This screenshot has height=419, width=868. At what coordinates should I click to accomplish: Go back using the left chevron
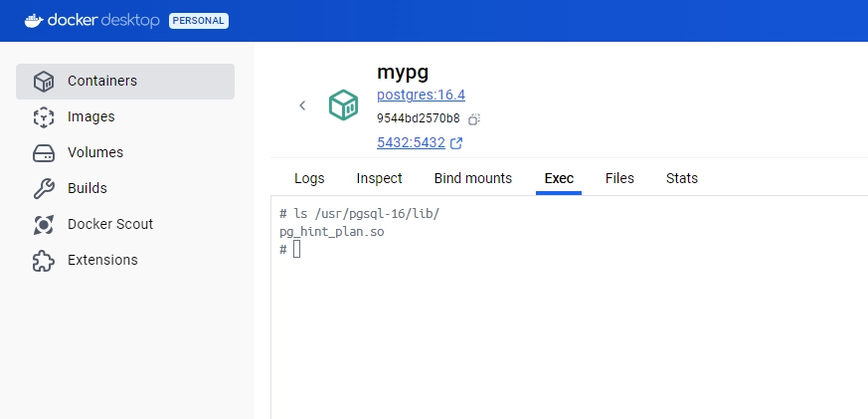(x=302, y=105)
